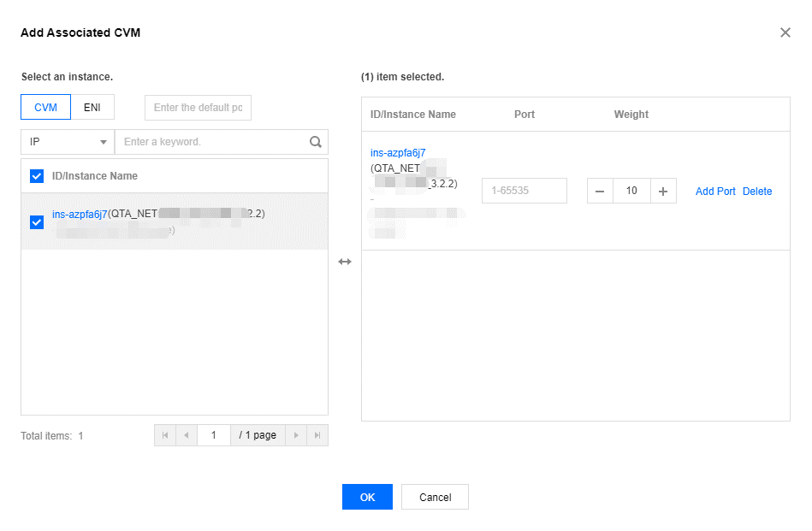This screenshot has height=531, width=812.
Task: Switch to the ENI tab
Action: 92,107
